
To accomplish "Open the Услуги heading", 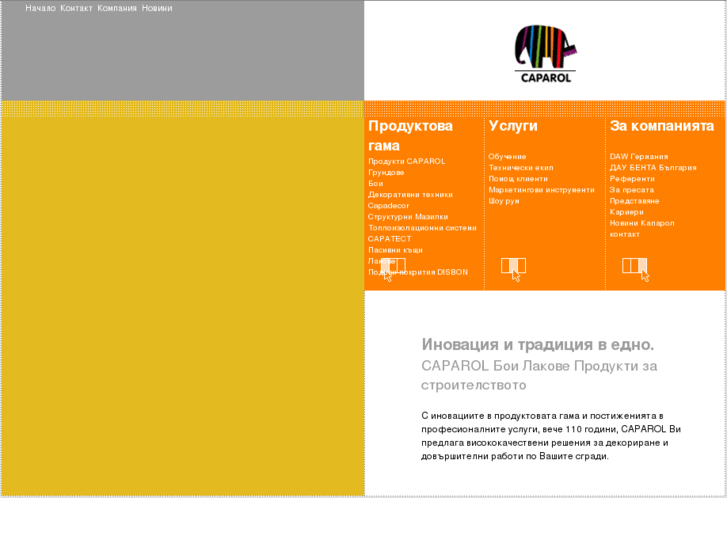I will click(513, 126).
